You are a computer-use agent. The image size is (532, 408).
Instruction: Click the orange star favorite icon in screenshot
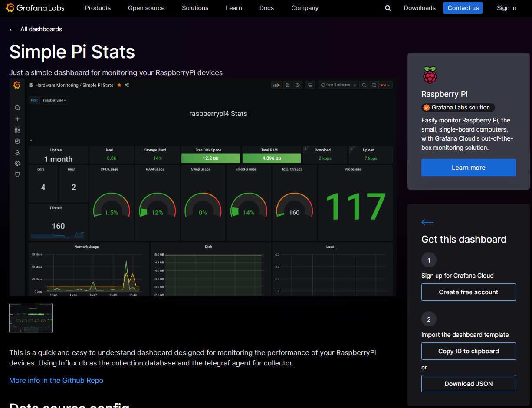pyautogui.click(x=119, y=85)
